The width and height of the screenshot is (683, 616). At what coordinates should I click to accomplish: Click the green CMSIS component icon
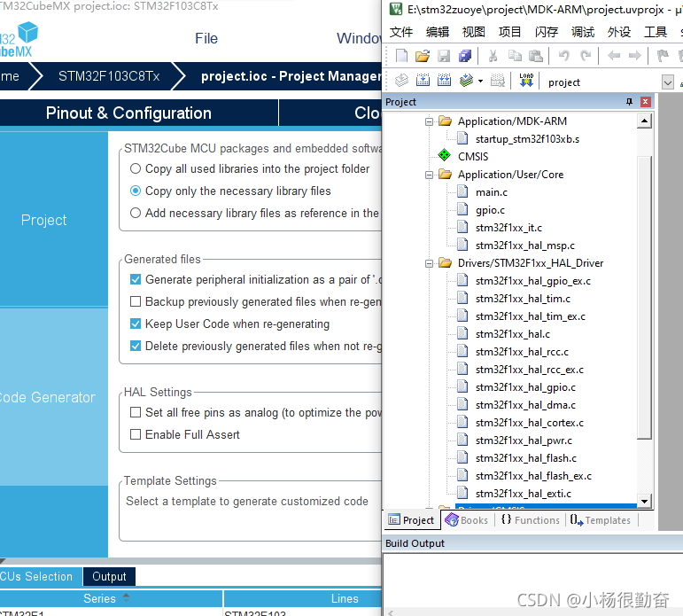coord(445,155)
